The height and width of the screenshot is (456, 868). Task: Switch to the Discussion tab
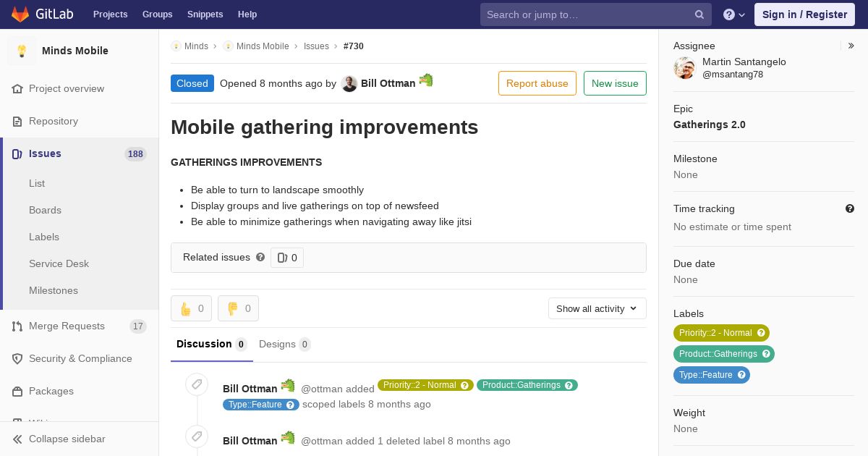(x=212, y=344)
